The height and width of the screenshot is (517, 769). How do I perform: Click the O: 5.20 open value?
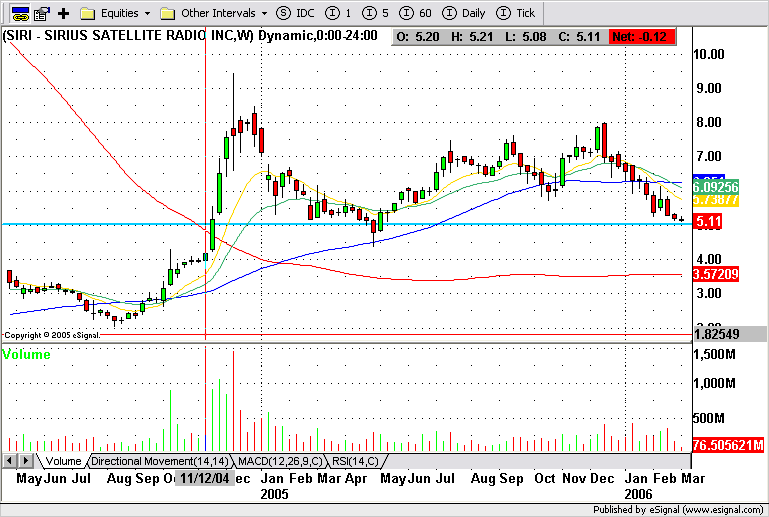418,37
